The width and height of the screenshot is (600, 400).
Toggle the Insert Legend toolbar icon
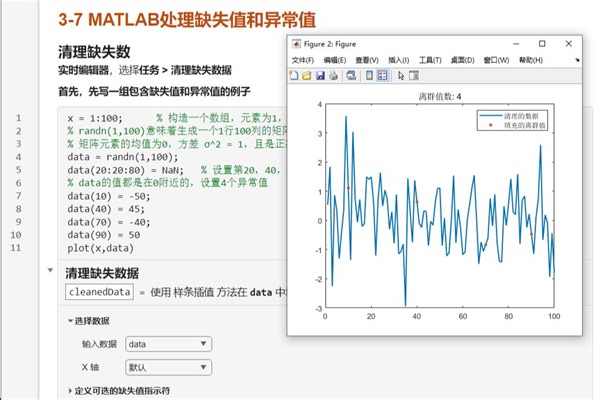click(382, 75)
